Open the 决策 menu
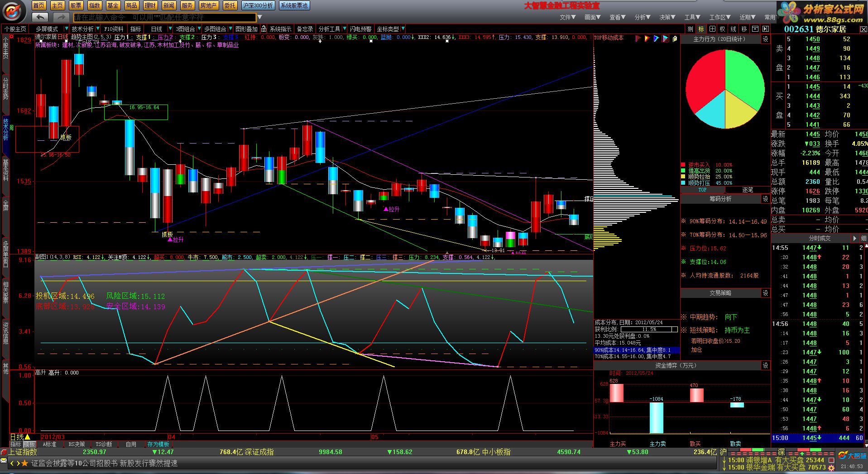 667,17
